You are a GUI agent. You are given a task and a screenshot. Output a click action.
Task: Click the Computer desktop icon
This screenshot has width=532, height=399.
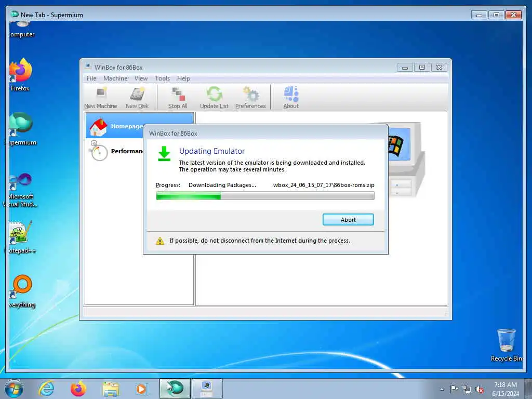22,30
